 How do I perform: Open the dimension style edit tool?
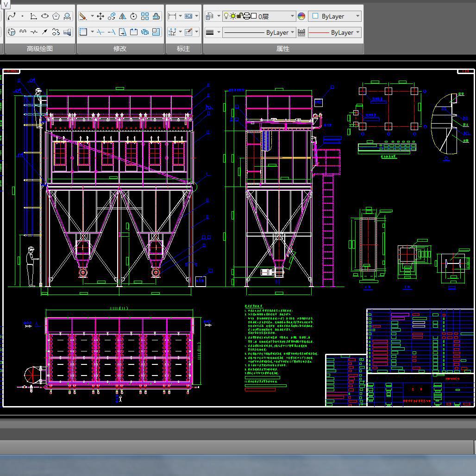click(188, 32)
